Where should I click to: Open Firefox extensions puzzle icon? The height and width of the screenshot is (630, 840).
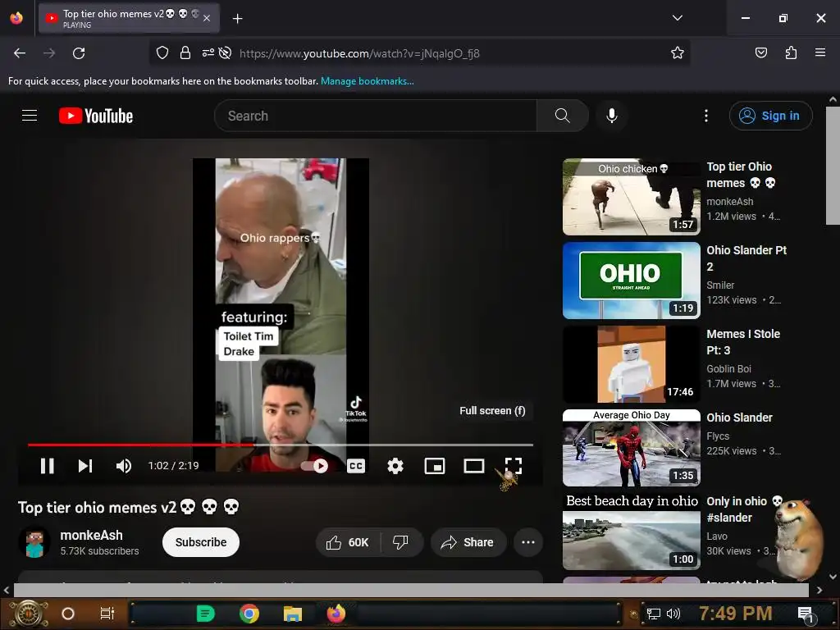pos(791,52)
